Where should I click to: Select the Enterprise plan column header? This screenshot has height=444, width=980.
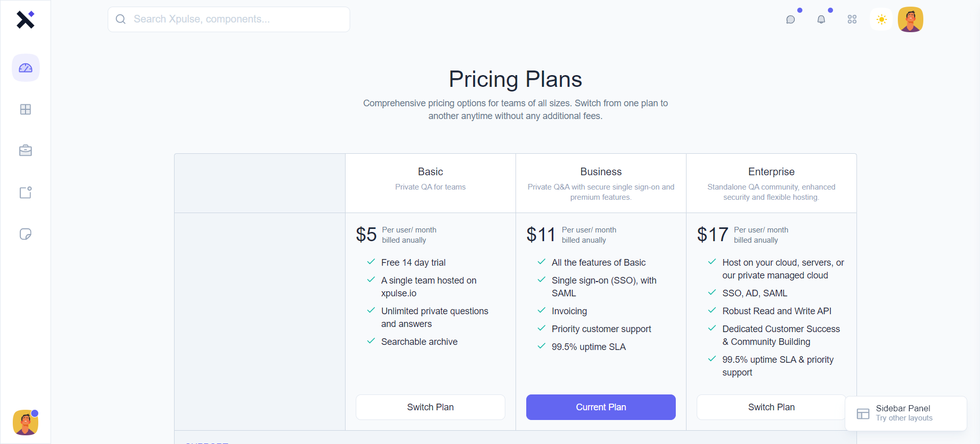(x=771, y=172)
